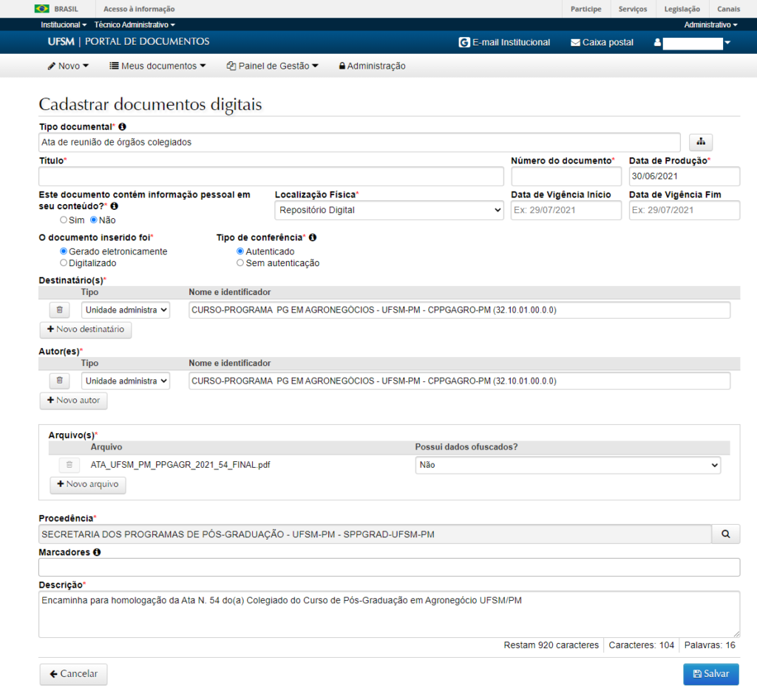Select Sim for personal information question
This screenshot has width=757, height=700.
pos(64,220)
